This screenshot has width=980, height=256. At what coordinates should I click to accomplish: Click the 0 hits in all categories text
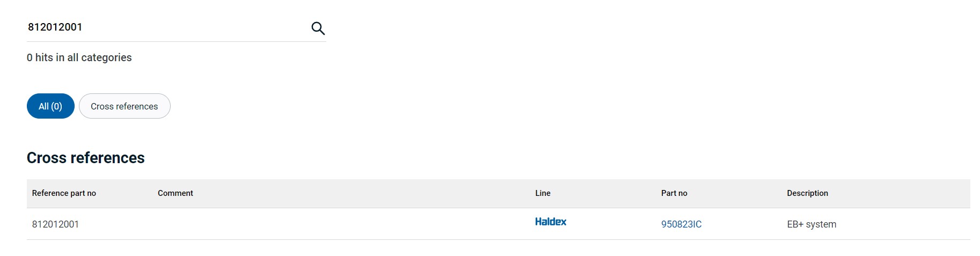pyautogui.click(x=79, y=57)
